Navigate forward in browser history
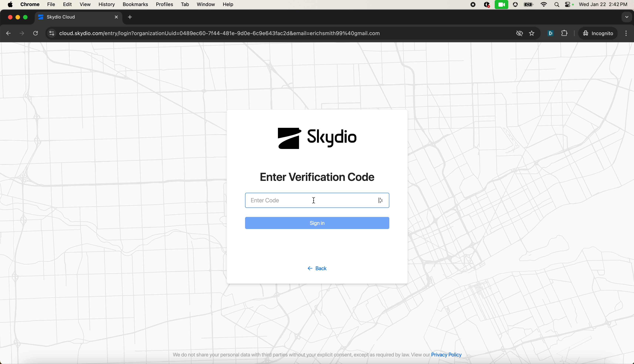Screen dimensions: 634x364 coord(22,33)
